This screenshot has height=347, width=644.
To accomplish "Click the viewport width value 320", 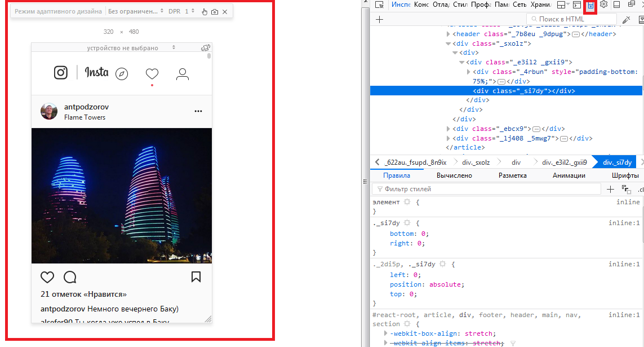I will click(108, 32).
